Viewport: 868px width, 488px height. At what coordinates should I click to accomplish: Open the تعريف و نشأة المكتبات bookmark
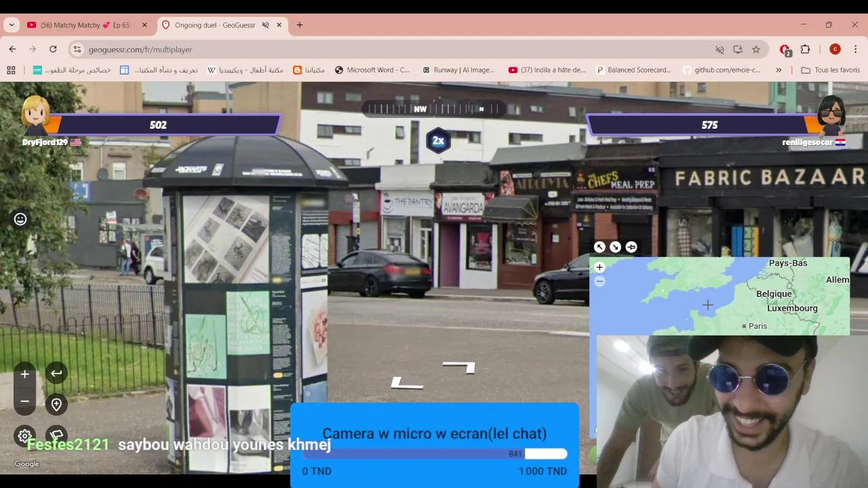(x=159, y=70)
